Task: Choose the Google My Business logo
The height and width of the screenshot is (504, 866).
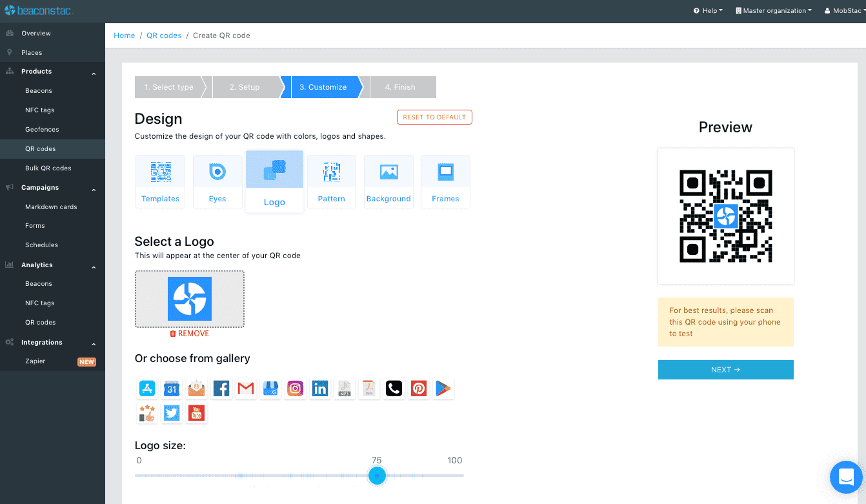Action: (270, 388)
